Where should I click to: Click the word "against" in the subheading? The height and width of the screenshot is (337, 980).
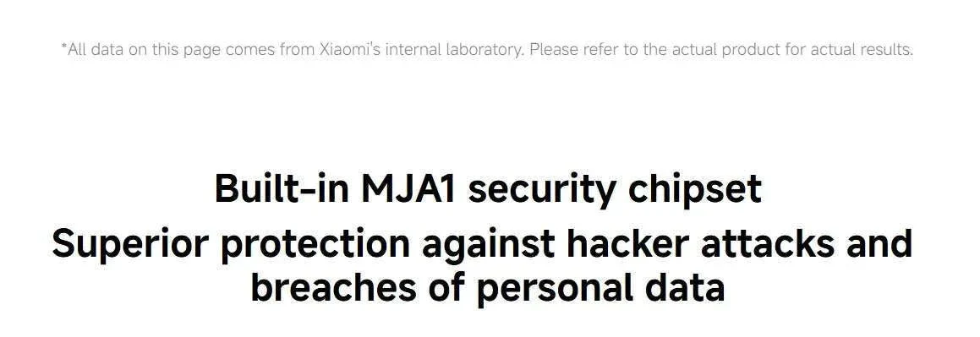pos(488,245)
